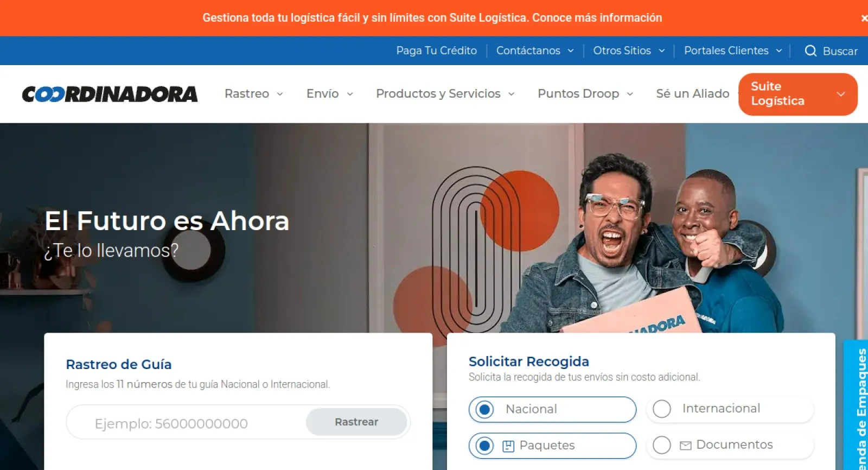Click the search magnifier icon

tap(810, 50)
